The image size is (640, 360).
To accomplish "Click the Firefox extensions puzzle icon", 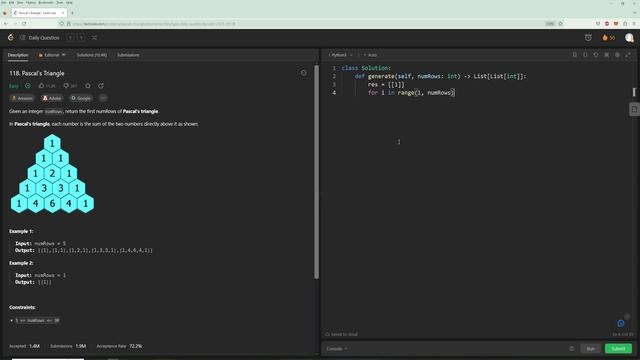I will [x=625, y=24].
